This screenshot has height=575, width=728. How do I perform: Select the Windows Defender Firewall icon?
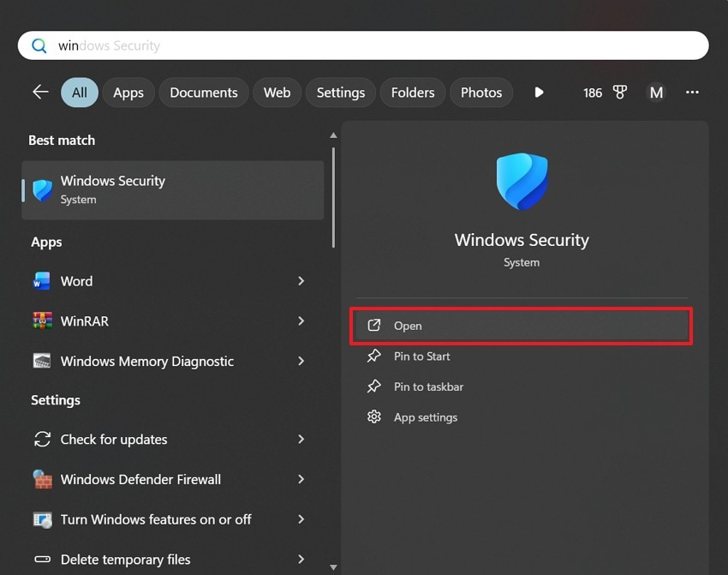(x=43, y=479)
